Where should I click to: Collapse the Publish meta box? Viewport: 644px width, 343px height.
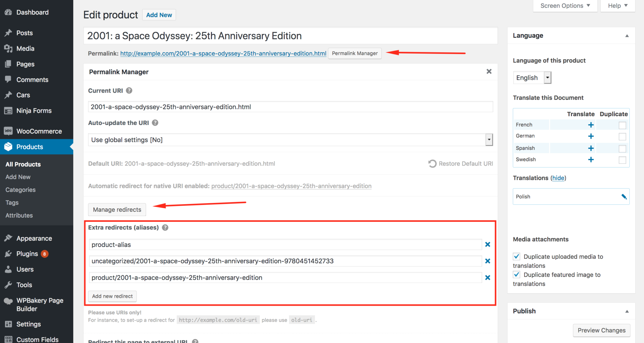[x=627, y=311]
